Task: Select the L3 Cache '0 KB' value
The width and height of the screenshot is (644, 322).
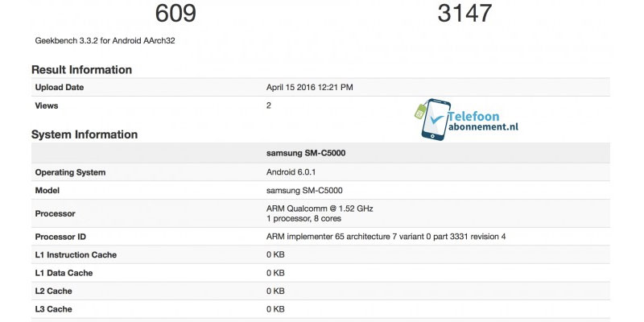Action: [x=275, y=309]
